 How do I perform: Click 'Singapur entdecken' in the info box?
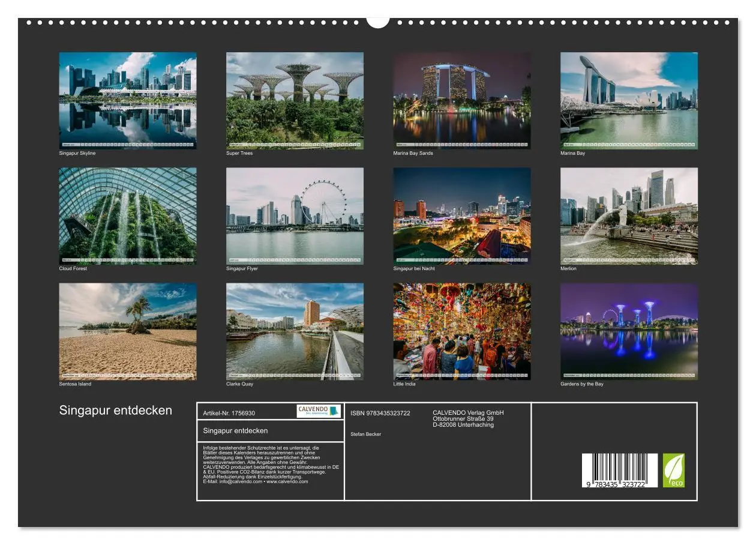pyautogui.click(x=235, y=431)
